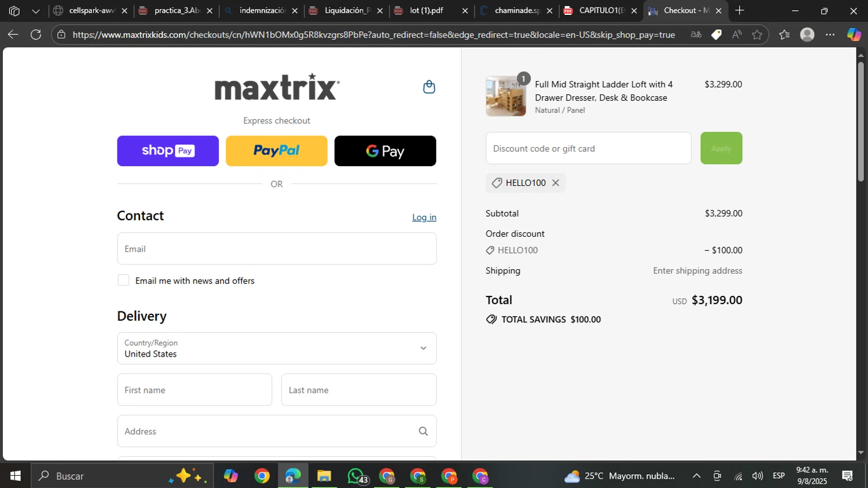The width and height of the screenshot is (868, 488).
Task: Click the Log in link
Action: pyautogui.click(x=424, y=217)
